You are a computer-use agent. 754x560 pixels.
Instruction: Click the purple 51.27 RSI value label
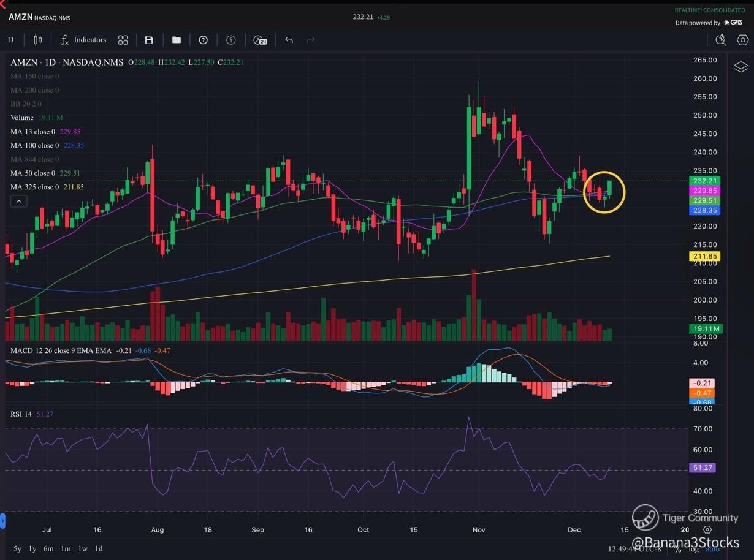pyautogui.click(x=703, y=467)
